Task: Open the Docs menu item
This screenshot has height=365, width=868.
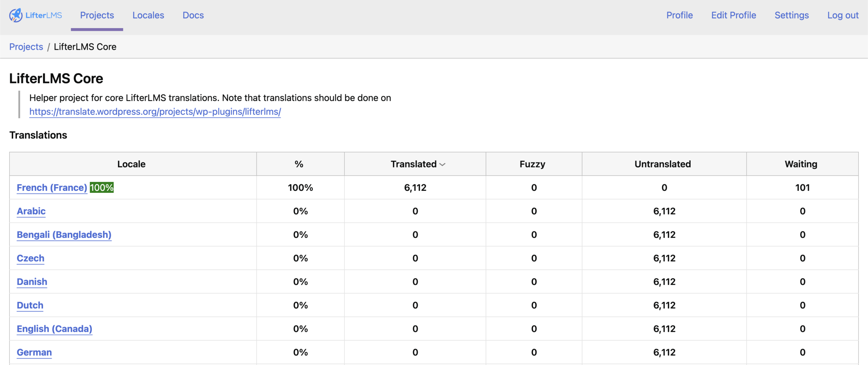Action: [x=193, y=15]
